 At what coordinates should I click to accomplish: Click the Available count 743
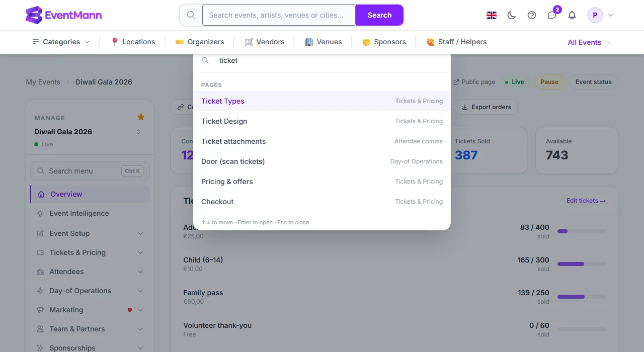[557, 155]
